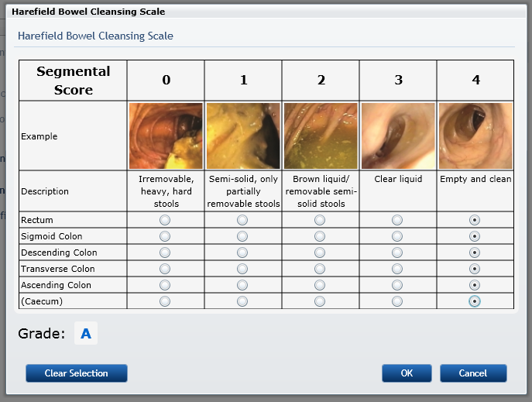Open the score 2 brown liquid example image
This screenshot has width=532, height=402.
click(321, 136)
